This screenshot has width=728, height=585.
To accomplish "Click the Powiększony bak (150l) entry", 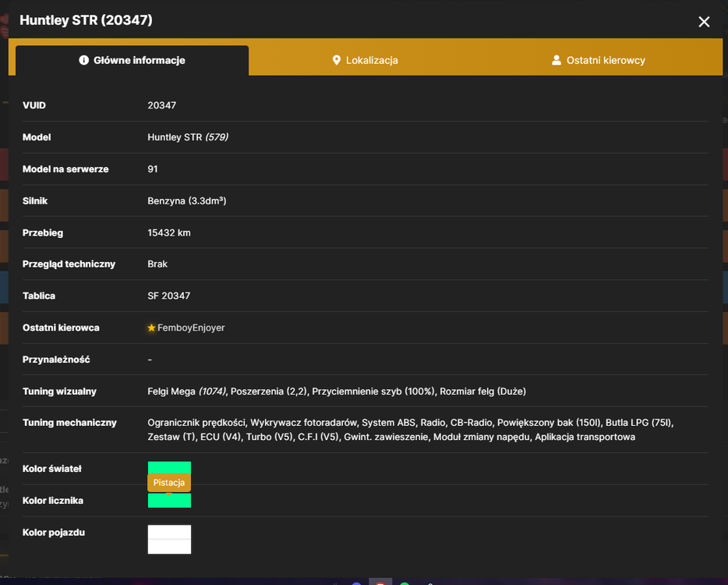I will pos(549,423).
